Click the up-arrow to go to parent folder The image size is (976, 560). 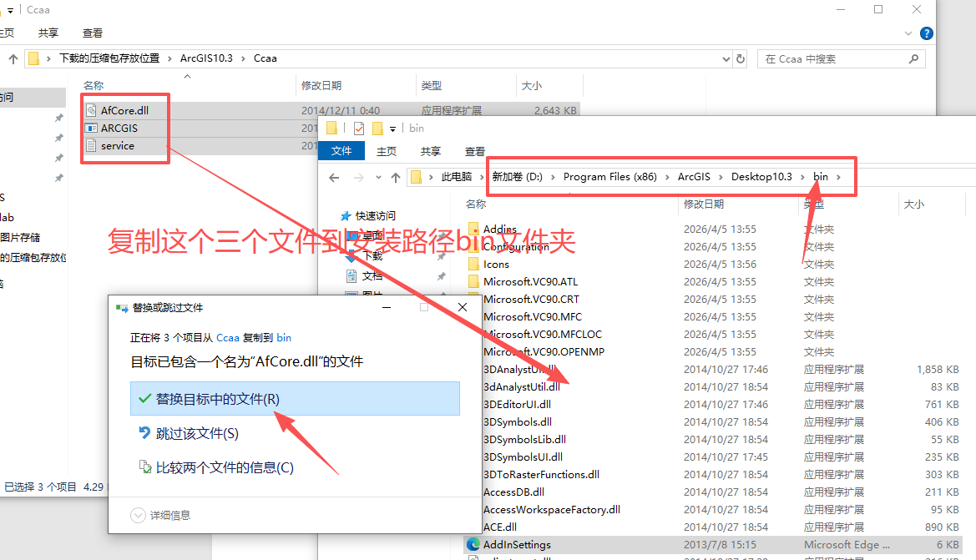(396, 176)
